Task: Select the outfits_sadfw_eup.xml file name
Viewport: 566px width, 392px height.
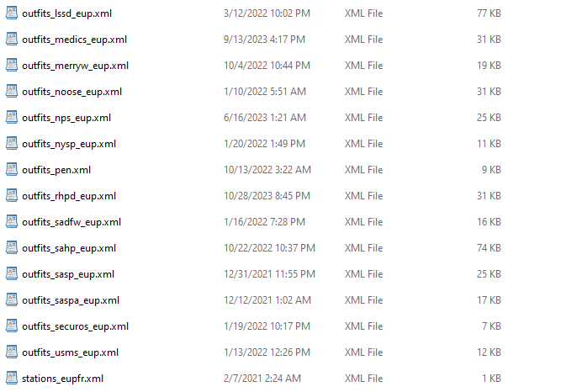Action: 71,222
